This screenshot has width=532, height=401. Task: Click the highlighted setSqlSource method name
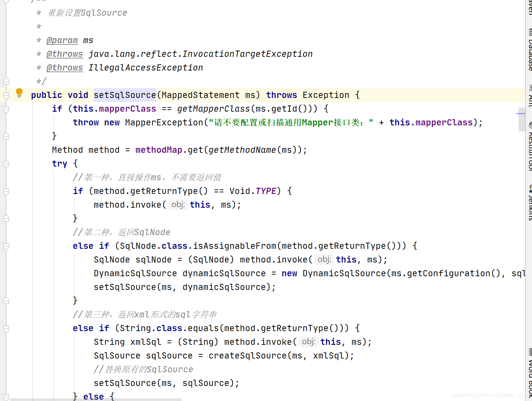click(x=125, y=95)
